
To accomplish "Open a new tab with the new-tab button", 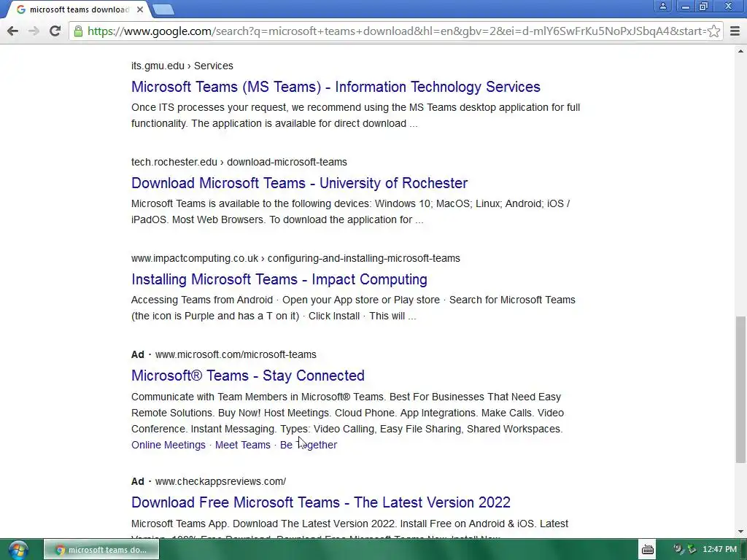I will [x=163, y=9].
